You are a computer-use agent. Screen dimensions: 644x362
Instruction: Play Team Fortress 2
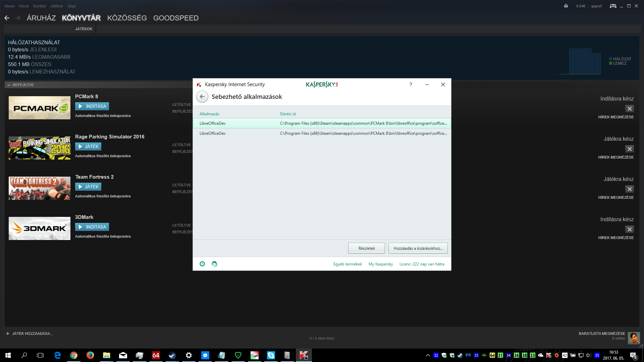tap(88, 187)
